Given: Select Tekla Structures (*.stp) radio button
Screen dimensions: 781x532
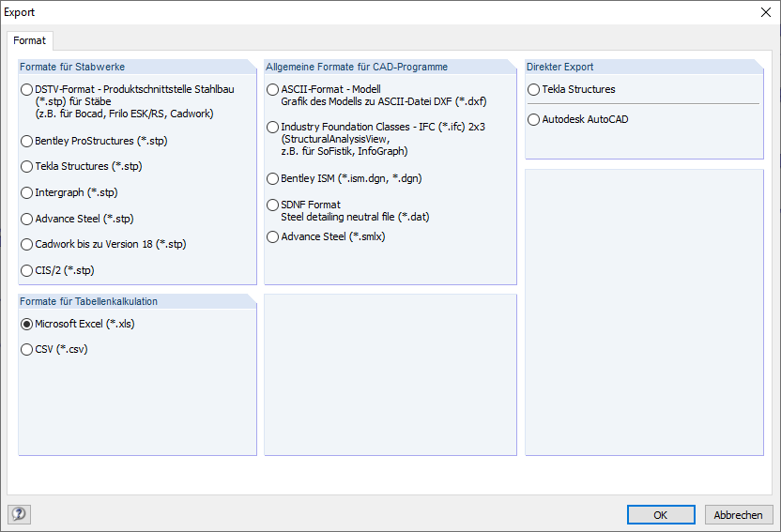Looking at the screenshot, I should tap(26, 166).
